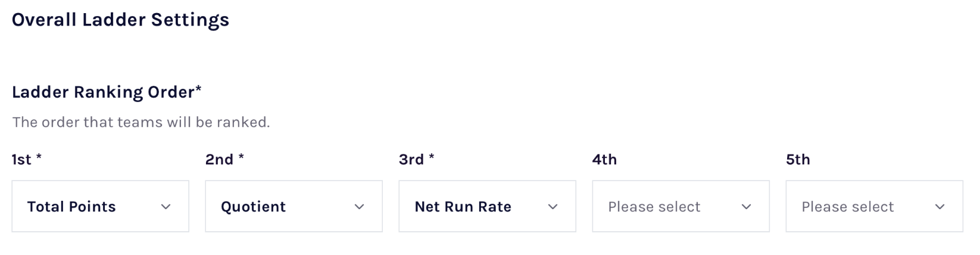Expand the Net Run Rate dropdown
Image resolution: width=980 pixels, height=255 pixels.
click(x=487, y=207)
